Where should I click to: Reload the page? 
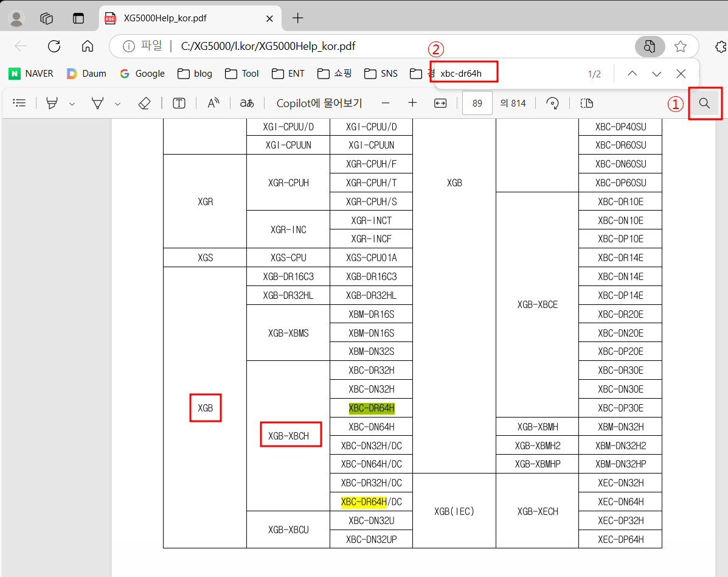54,46
